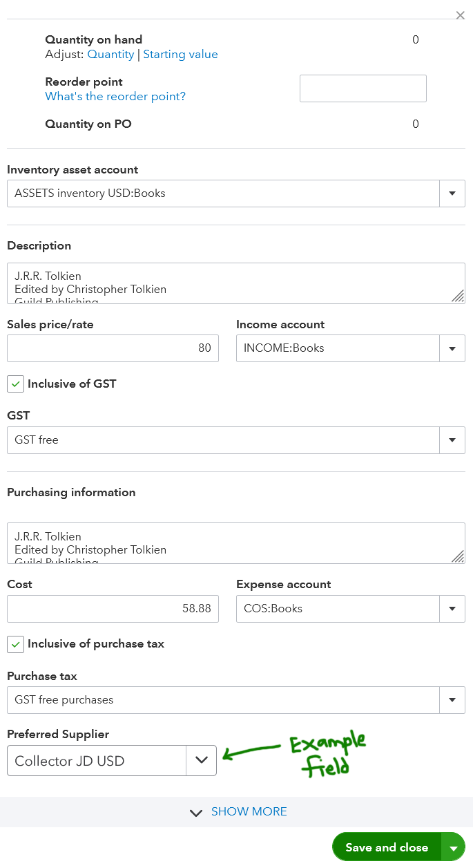Viewport: 473px width, 868px height.
Task: Open Save and close options arrow
Action: point(454,846)
